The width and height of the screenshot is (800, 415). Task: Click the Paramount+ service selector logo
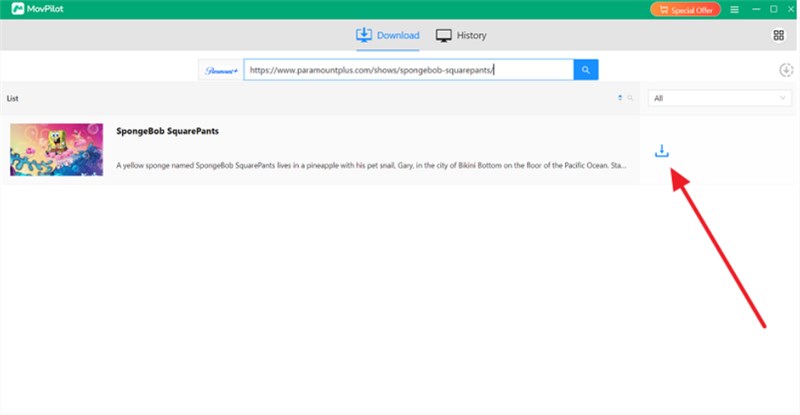pos(221,70)
